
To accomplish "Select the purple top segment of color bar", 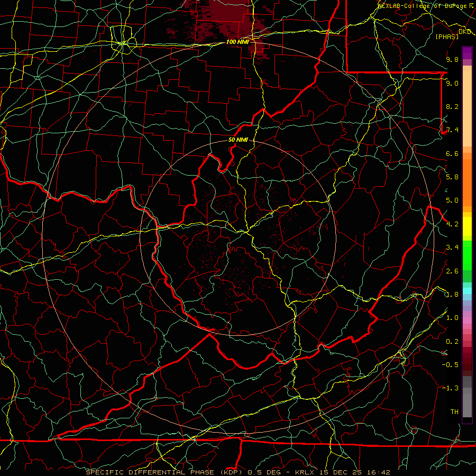I will click(467, 53).
